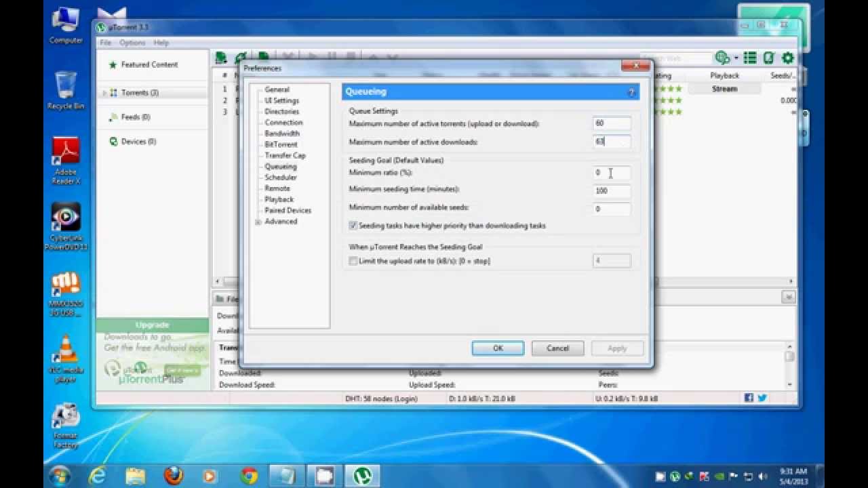Select Queueing in preferences tree

pyautogui.click(x=280, y=166)
